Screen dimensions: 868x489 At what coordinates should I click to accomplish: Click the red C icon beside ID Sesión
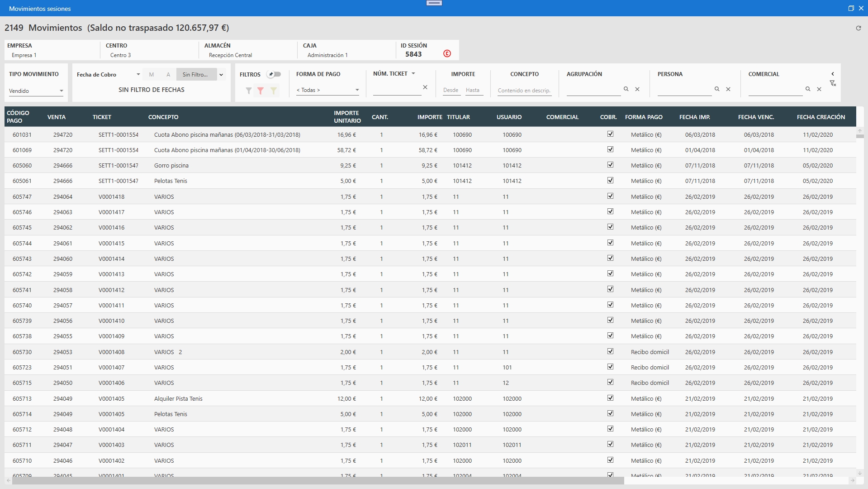(x=447, y=53)
